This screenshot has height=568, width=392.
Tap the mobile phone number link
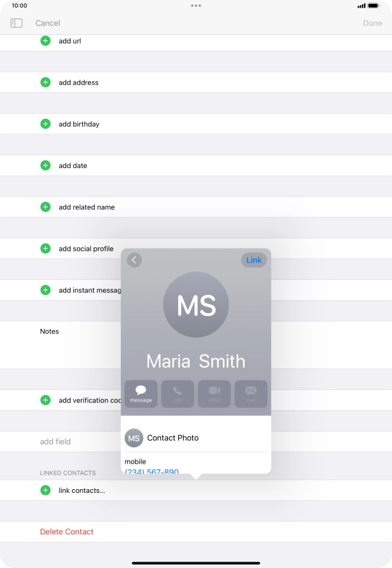pyautogui.click(x=152, y=471)
